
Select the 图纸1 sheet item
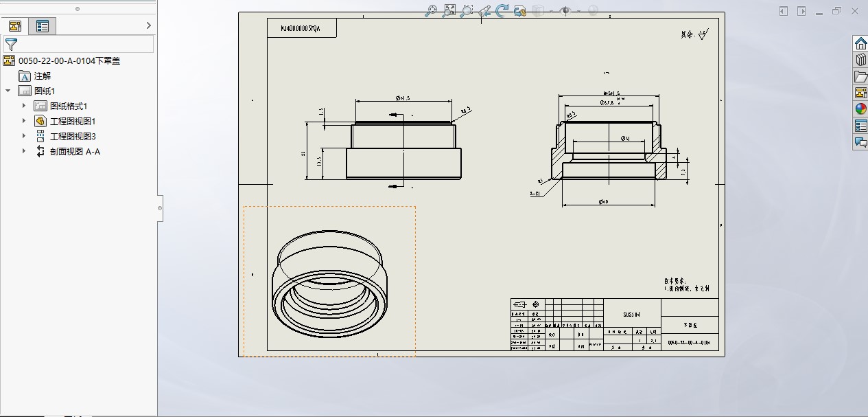45,91
